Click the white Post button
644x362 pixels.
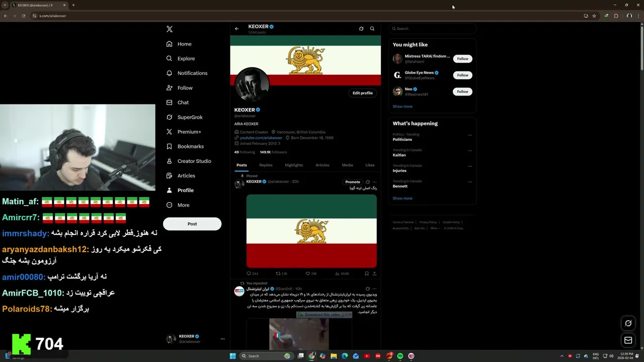(x=192, y=224)
